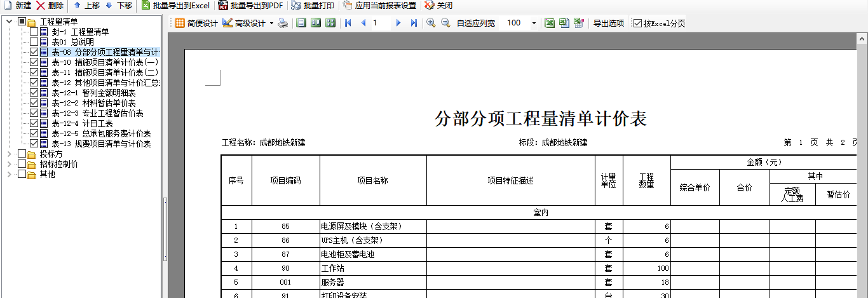Open 简便设计 simple design
The image size is (868, 298).
(196, 23)
